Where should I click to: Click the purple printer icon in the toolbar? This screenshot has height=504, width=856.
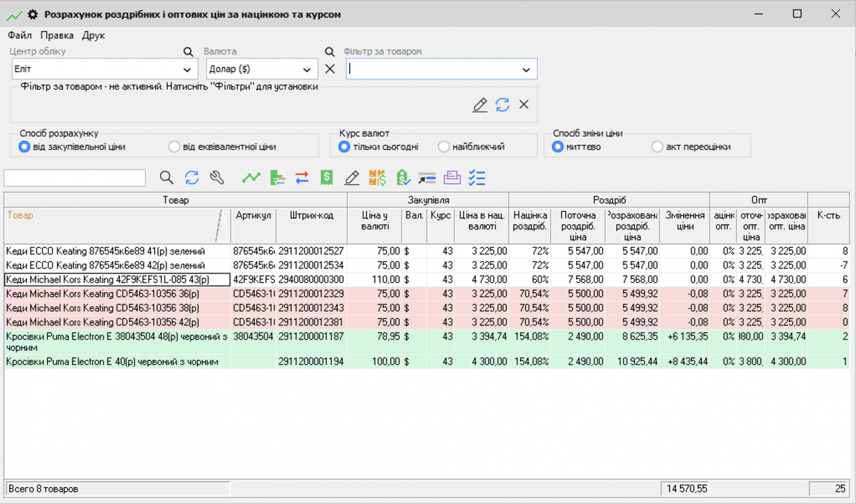[x=452, y=178]
